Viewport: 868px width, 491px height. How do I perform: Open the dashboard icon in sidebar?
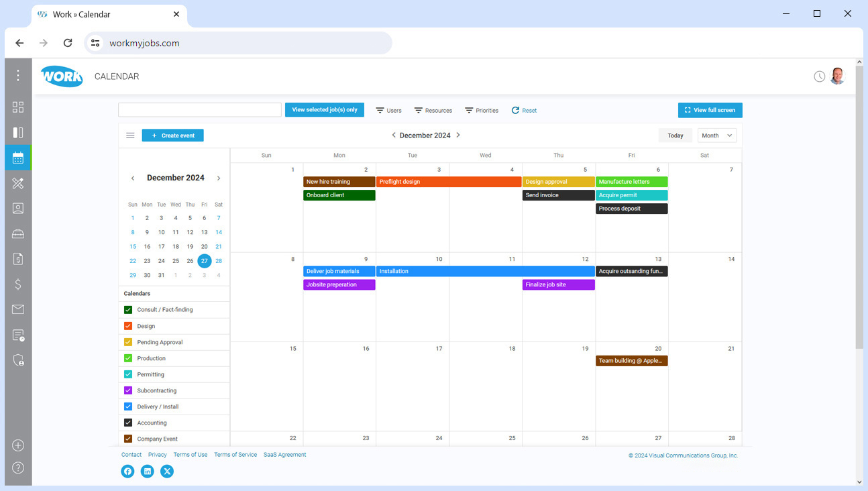click(18, 107)
